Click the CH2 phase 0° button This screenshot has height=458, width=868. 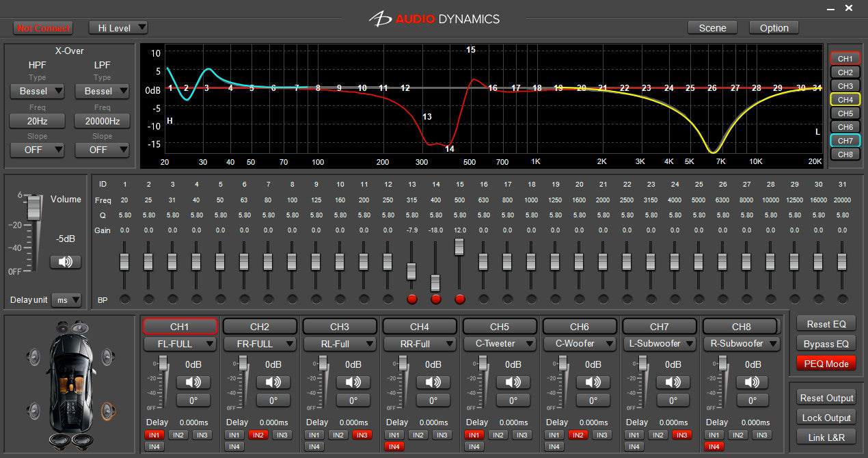pos(273,401)
